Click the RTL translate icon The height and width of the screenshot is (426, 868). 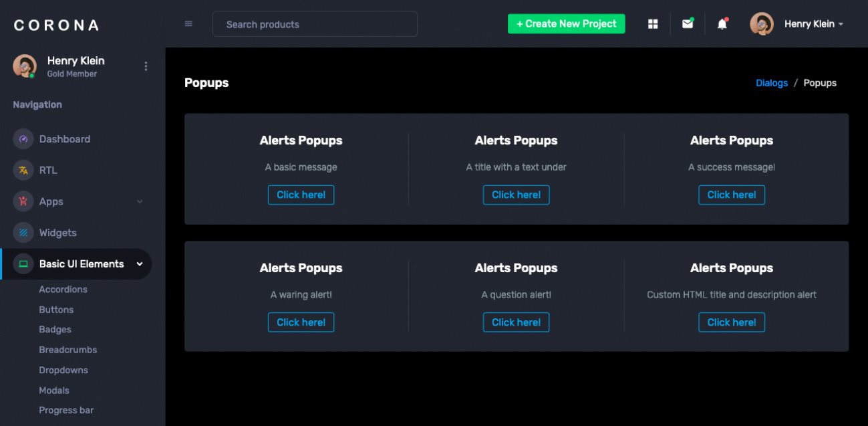(23, 171)
